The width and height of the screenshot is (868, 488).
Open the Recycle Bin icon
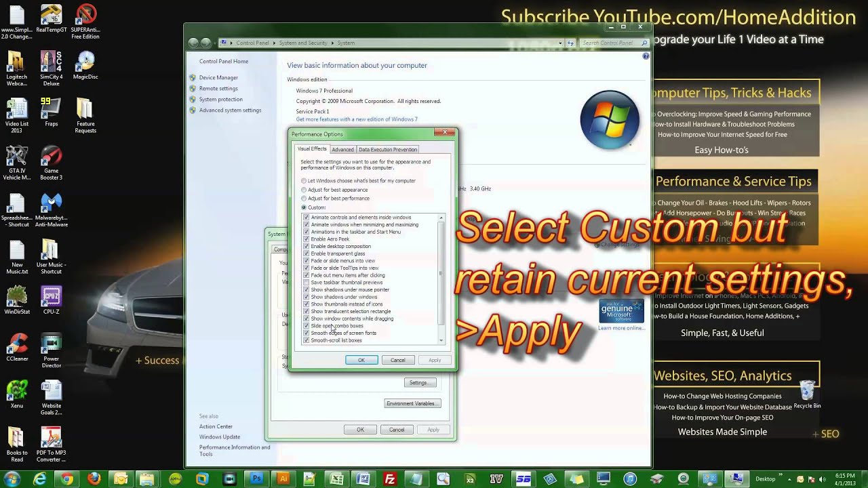coord(807,394)
